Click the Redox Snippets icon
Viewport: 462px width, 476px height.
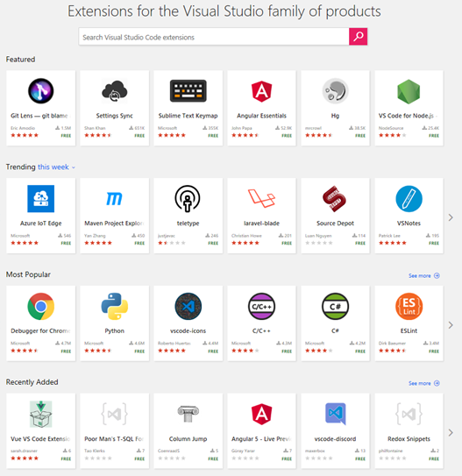click(409, 414)
